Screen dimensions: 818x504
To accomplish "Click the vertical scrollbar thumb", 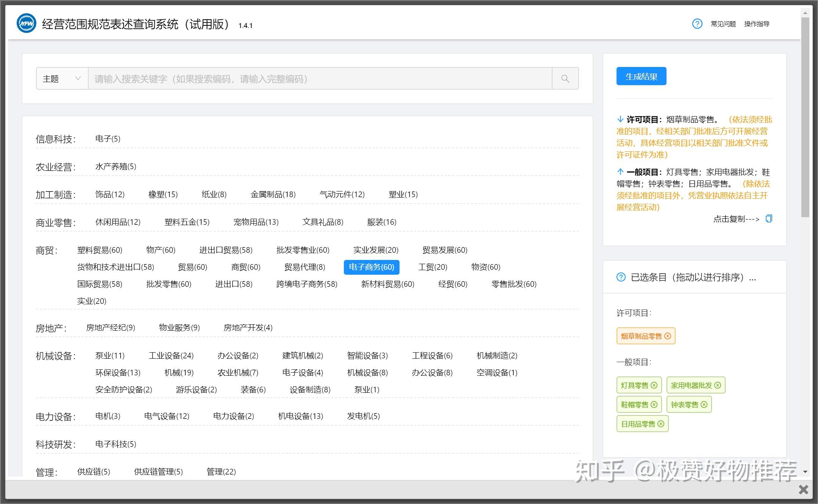I will coord(805,117).
